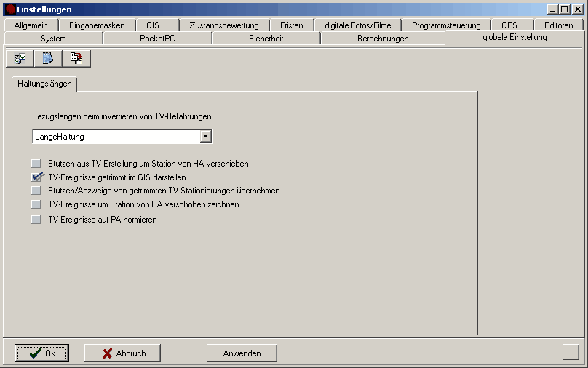Enable TV-Ereignisse auf PA normieren

pyautogui.click(x=36, y=220)
